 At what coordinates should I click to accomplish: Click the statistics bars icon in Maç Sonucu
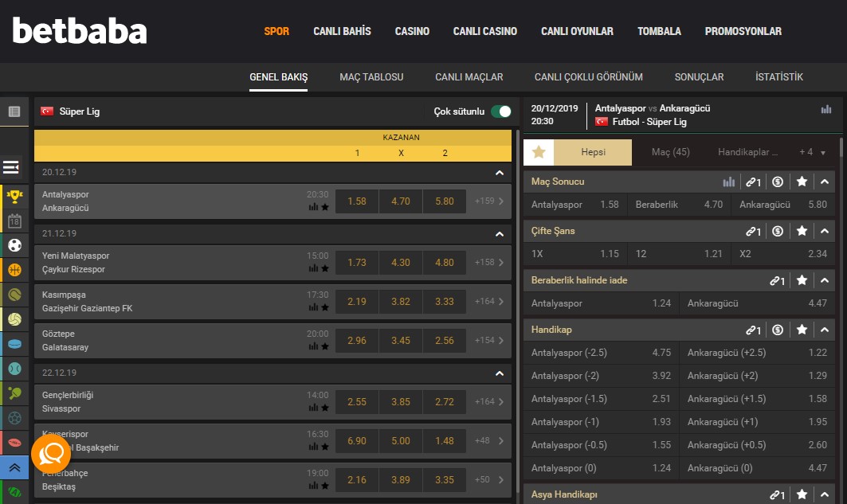[729, 182]
